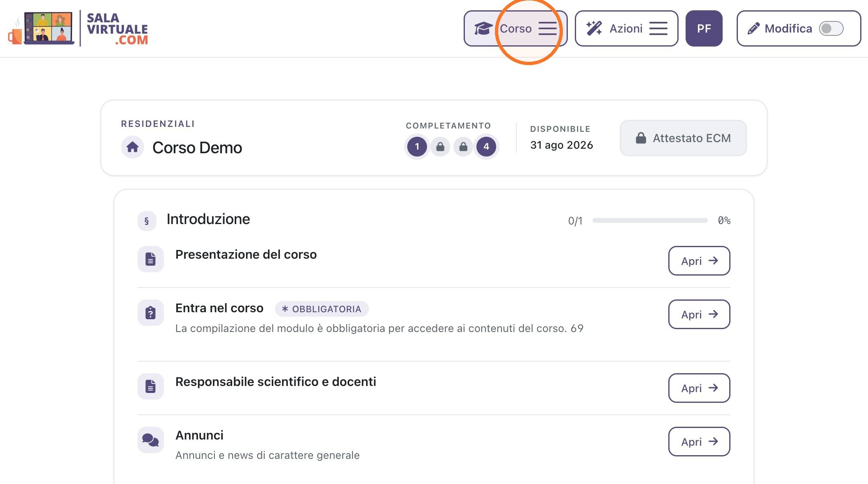Click the magic wand Azioni icon
The width and height of the screenshot is (868, 484).
click(594, 28)
